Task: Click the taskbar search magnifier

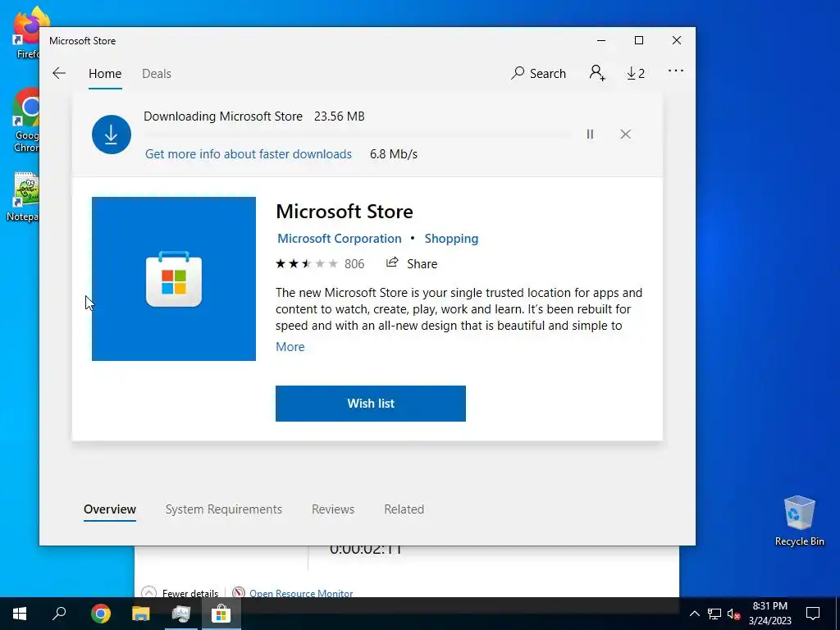Action: (59, 614)
